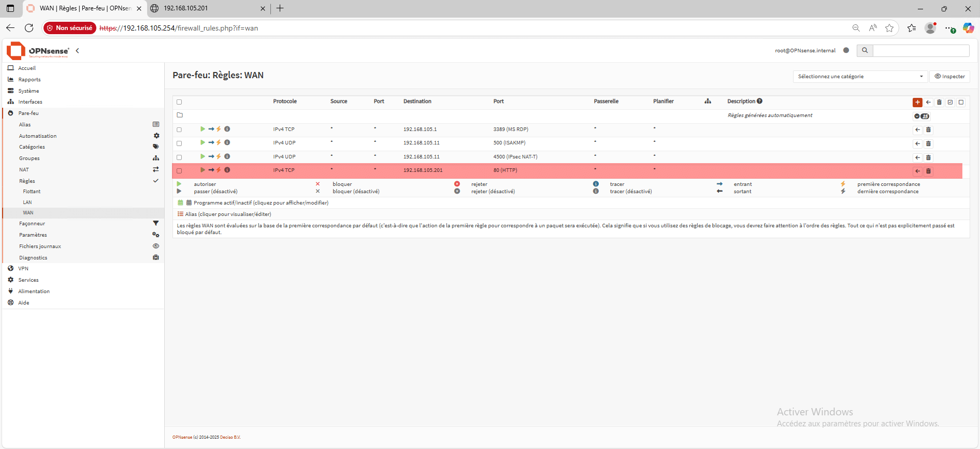Check the select-all checkbox in table header
980x449 pixels.
179,102
